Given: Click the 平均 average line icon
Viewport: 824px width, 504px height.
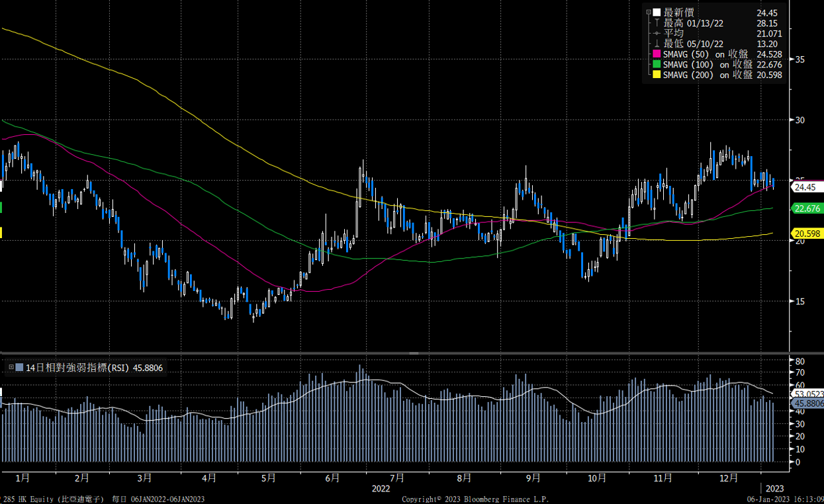Looking at the screenshot, I should tap(656, 33).
